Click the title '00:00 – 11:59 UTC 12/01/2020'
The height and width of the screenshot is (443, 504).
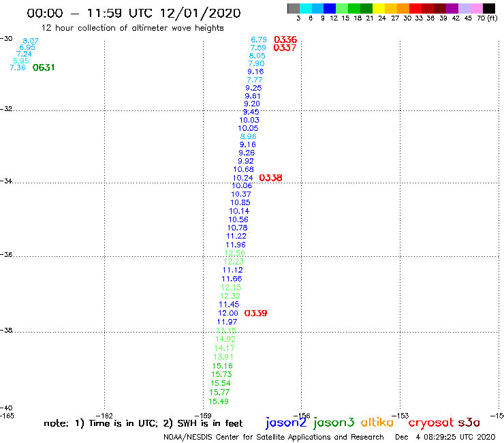(133, 13)
